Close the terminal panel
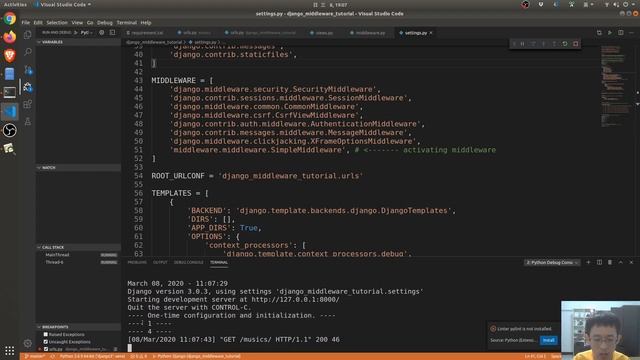 631,262
